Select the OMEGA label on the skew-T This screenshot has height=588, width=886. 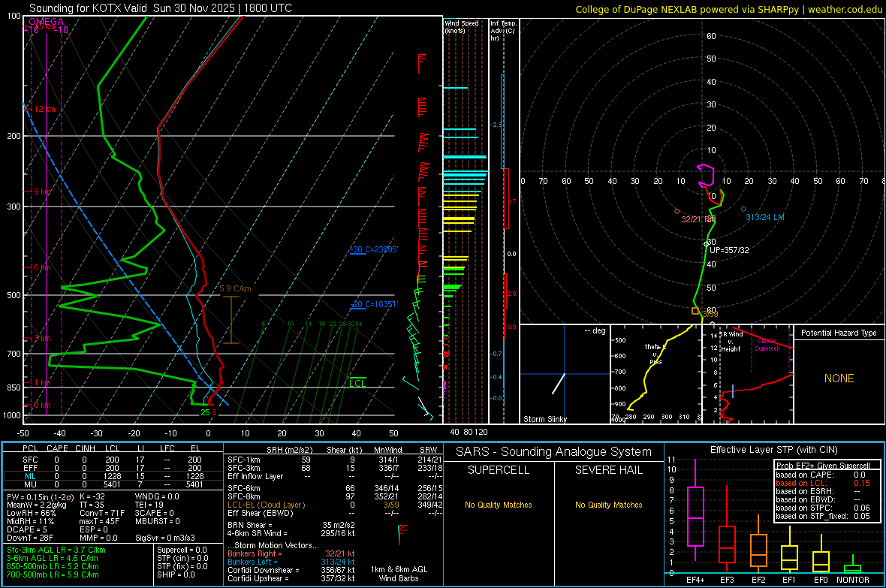pyautogui.click(x=47, y=22)
